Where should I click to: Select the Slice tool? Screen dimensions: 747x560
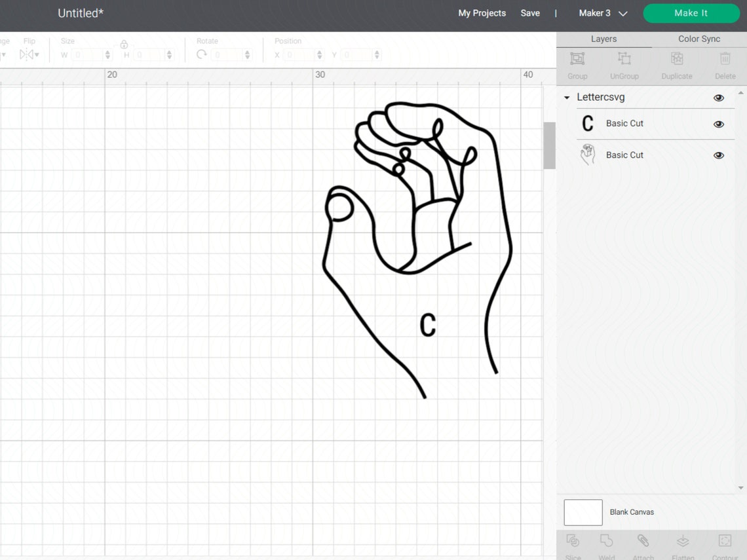coord(573,544)
